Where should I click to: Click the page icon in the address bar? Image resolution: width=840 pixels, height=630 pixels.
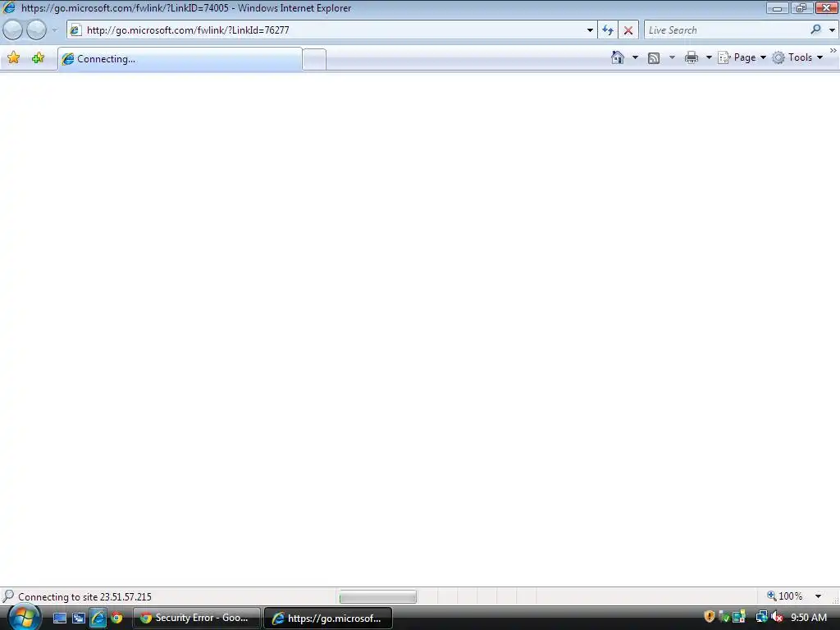point(75,30)
